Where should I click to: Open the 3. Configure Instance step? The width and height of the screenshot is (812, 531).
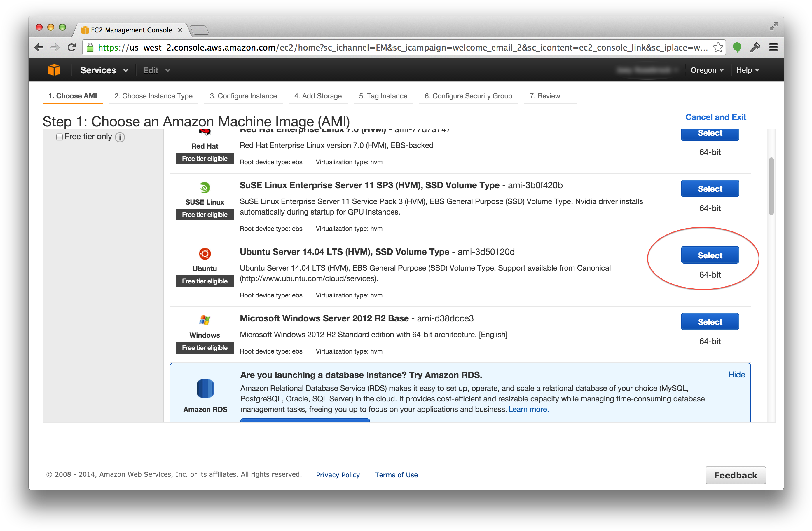(x=243, y=96)
